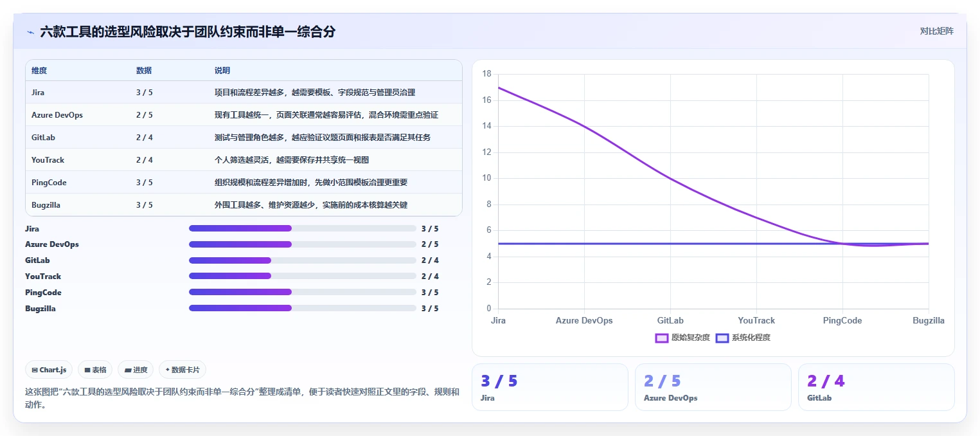This screenshot has height=436, width=980.
Task: Open the Jira 3 / 5 data card
Action: tap(549, 387)
